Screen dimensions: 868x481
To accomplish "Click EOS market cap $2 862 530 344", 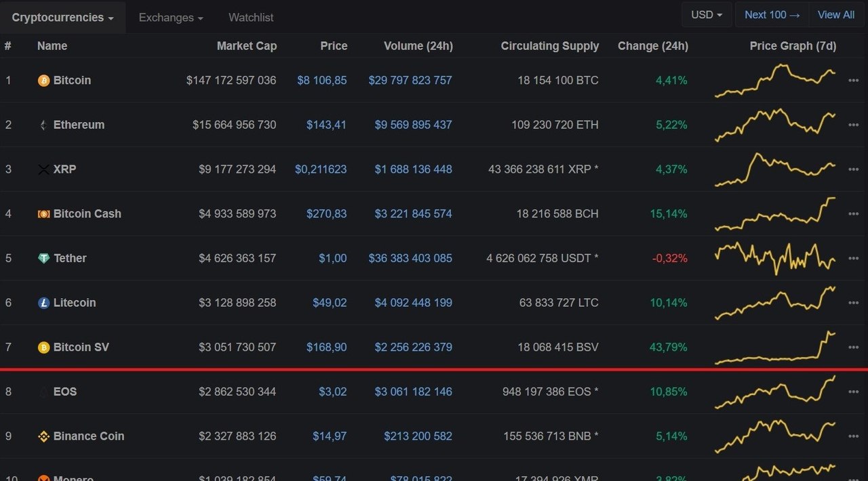I will click(x=237, y=392).
